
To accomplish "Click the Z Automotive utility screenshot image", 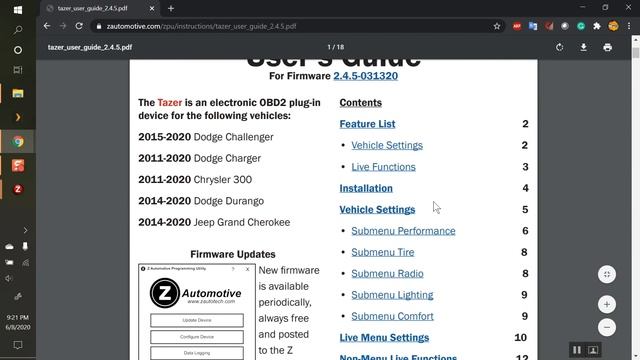I will pos(197,312).
